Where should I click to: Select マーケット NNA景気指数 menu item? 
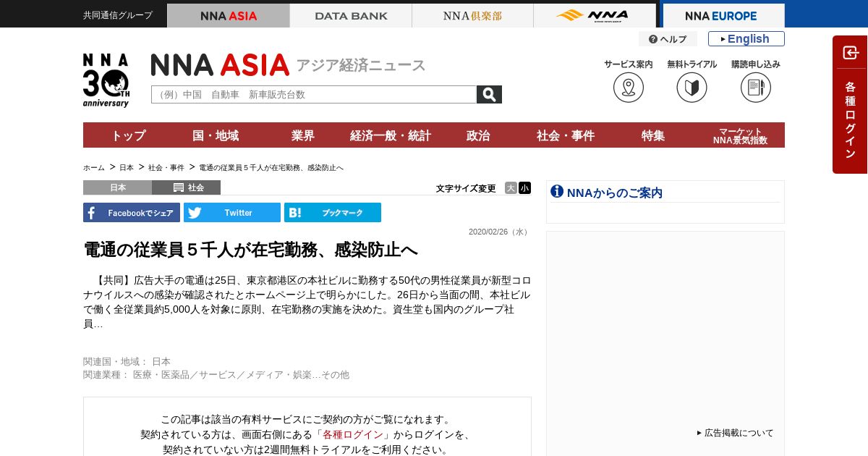(740, 135)
